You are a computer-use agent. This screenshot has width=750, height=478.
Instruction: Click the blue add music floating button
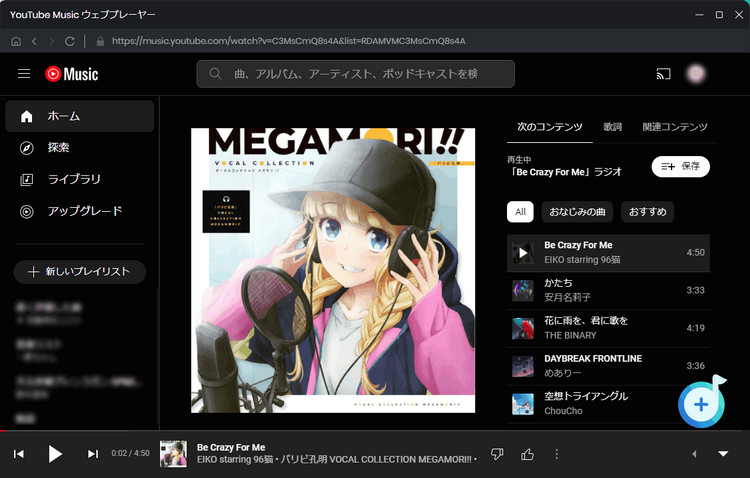[701, 404]
